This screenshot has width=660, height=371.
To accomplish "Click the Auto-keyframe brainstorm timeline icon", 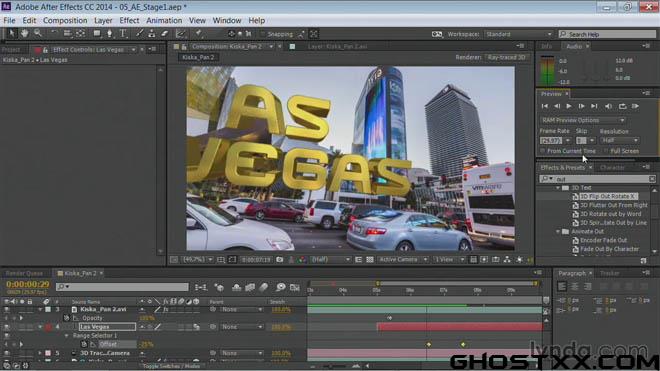I will click(280, 288).
